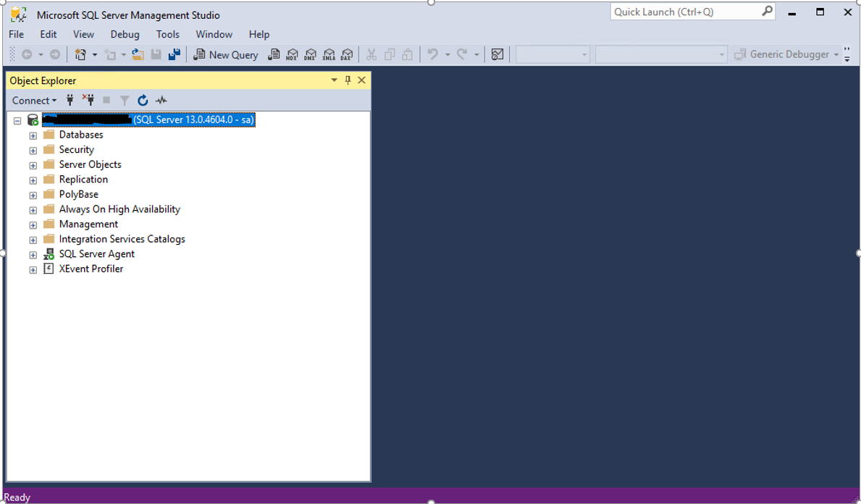861x504 pixels.
Task: Click the Disconnect plug icon
Action: point(88,100)
